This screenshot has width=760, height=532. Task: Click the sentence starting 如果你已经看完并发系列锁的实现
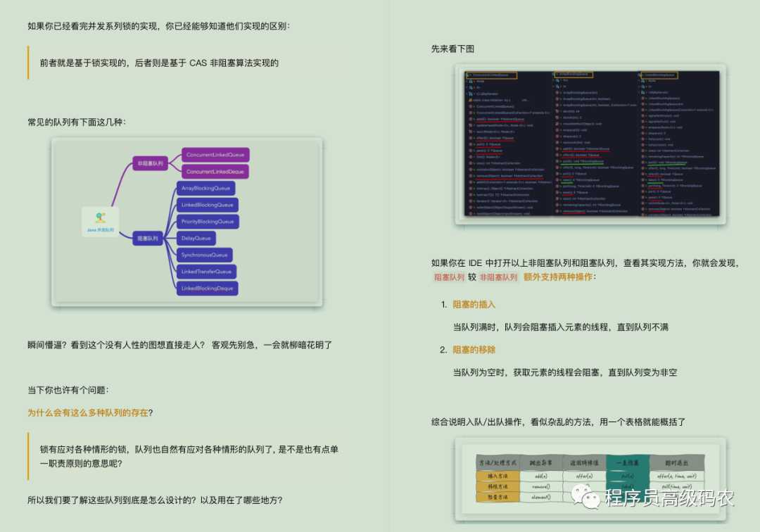[x=159, y=26]
